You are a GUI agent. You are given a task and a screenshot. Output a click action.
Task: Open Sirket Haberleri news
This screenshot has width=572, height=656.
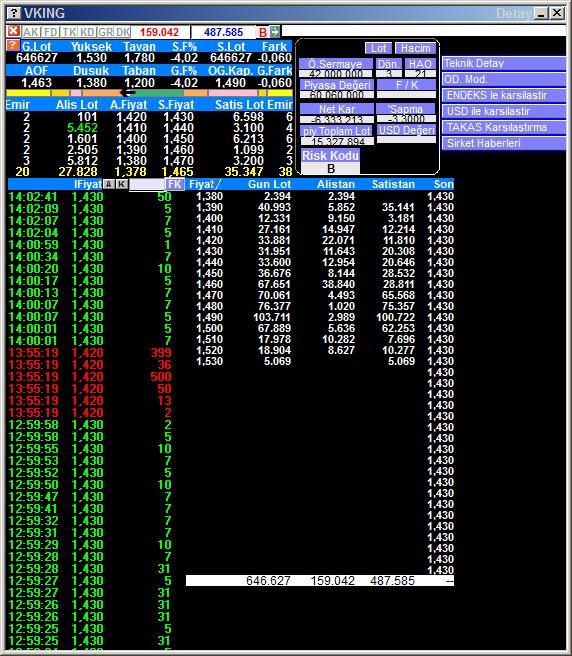tap(504, 143)
